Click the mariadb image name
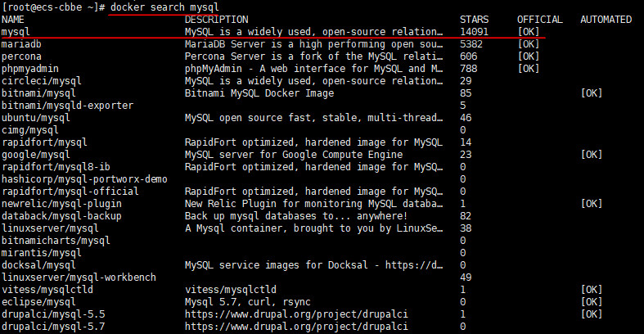 click(x=21, y=44)
